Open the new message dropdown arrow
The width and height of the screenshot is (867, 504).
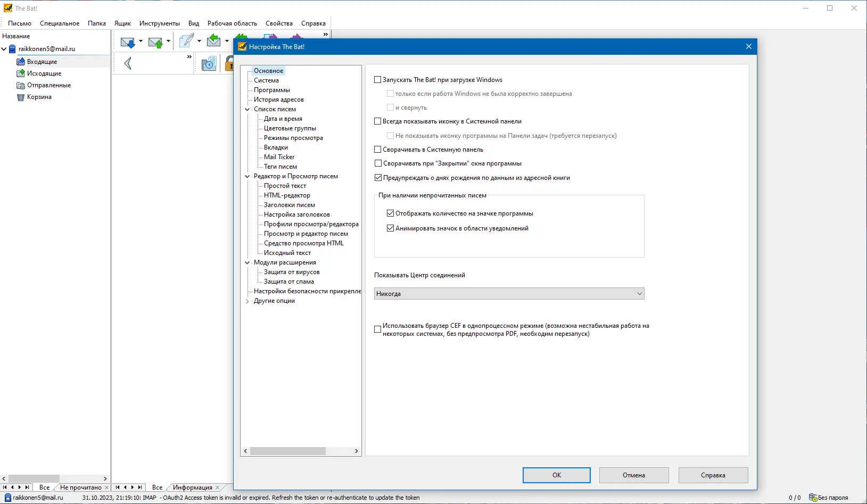(199, 42)
